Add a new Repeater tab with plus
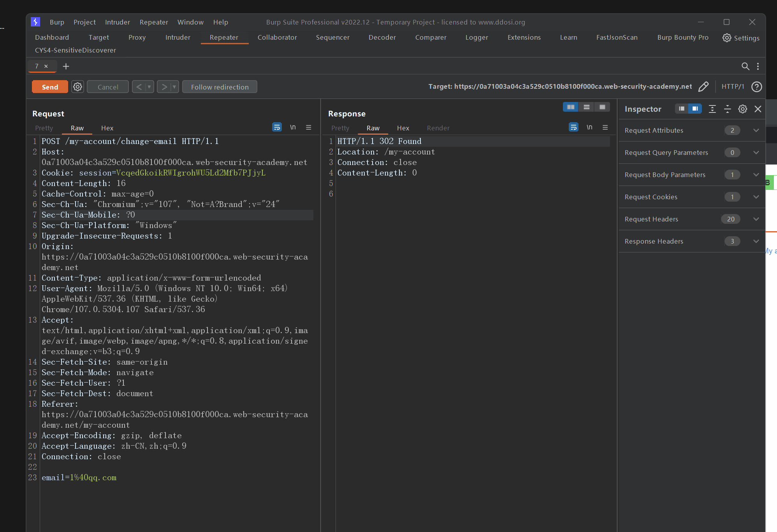This screenshot has width=777, height=532. [66, 66]
